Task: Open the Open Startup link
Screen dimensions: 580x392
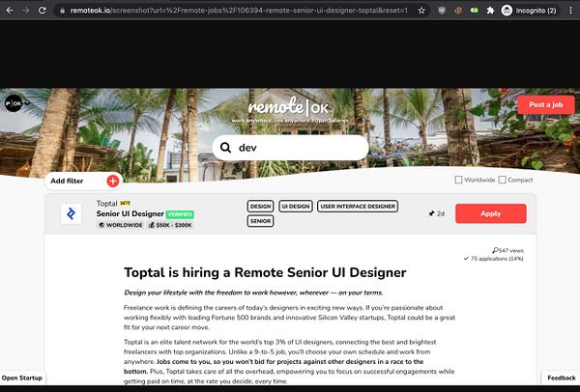Action: tap(22, 378)
